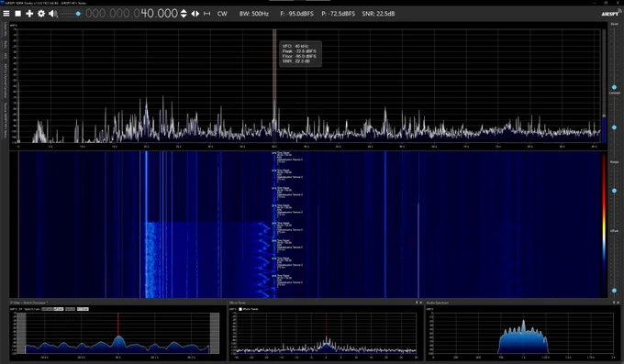The width and height of the screenshot is (624, 364).
Task: Click the SNR: 22.5dB reading
Action: (x=378, y=14)
